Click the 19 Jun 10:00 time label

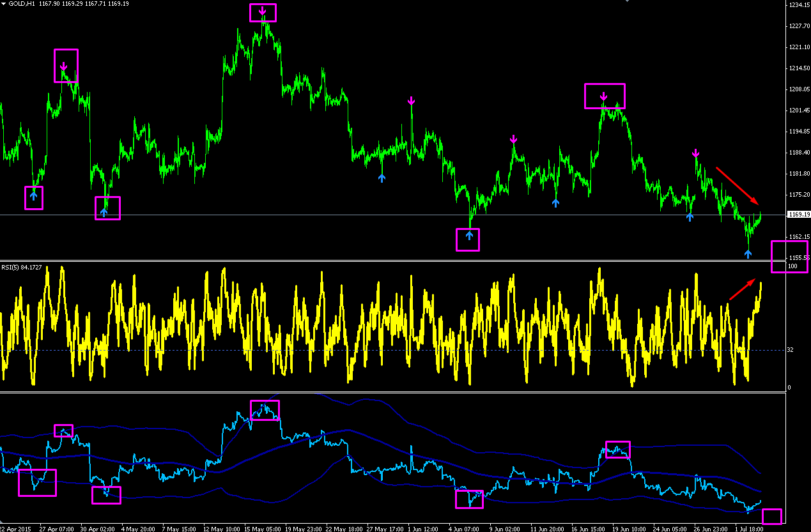(x=630, y=528)
